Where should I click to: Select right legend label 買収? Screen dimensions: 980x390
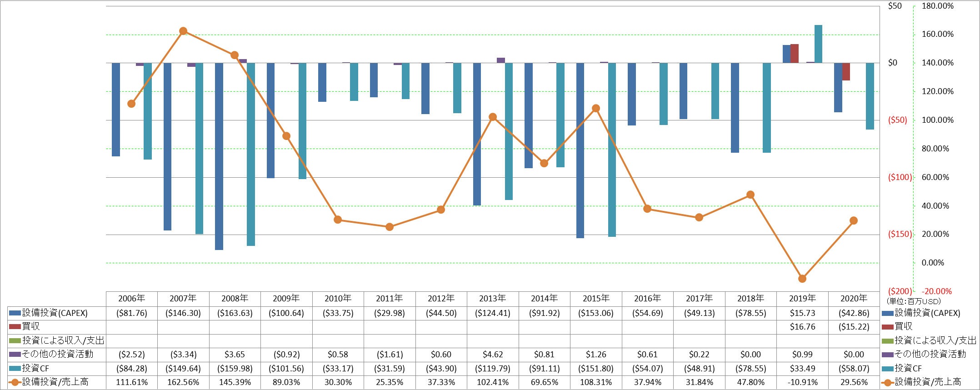tap(903, 326)
